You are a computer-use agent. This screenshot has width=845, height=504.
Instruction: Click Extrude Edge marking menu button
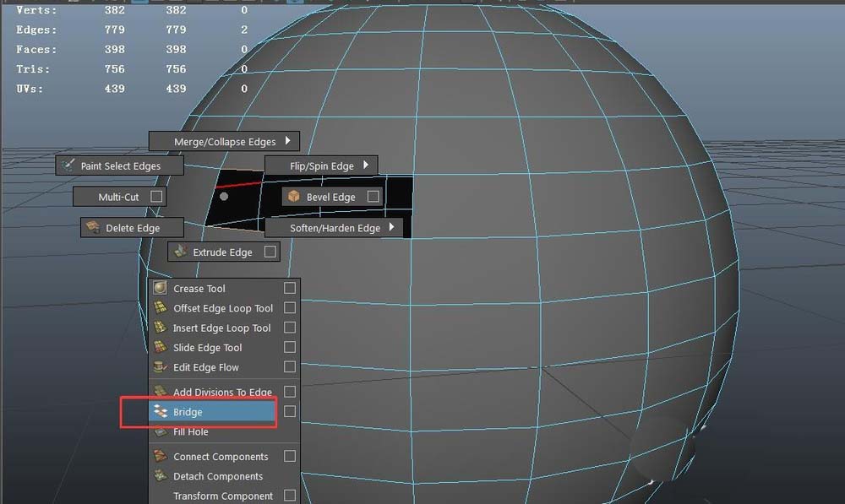(224, 252)
